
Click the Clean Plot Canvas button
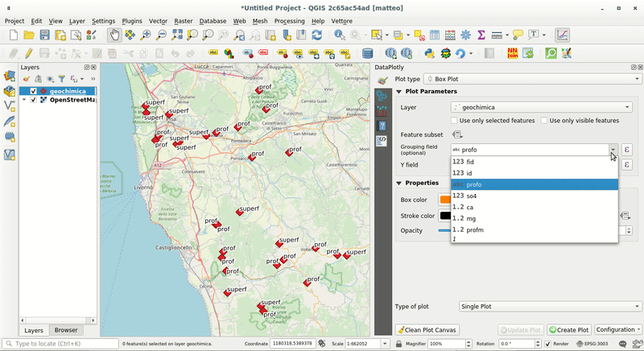pyautogui.click(x=427, y=330)
